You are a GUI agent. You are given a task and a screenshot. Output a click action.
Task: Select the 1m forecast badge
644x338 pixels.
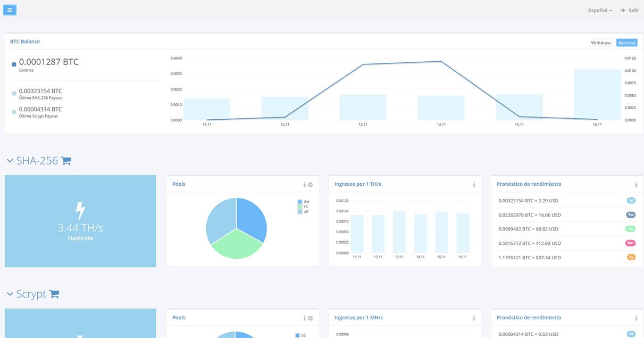(x=631, y=229)
